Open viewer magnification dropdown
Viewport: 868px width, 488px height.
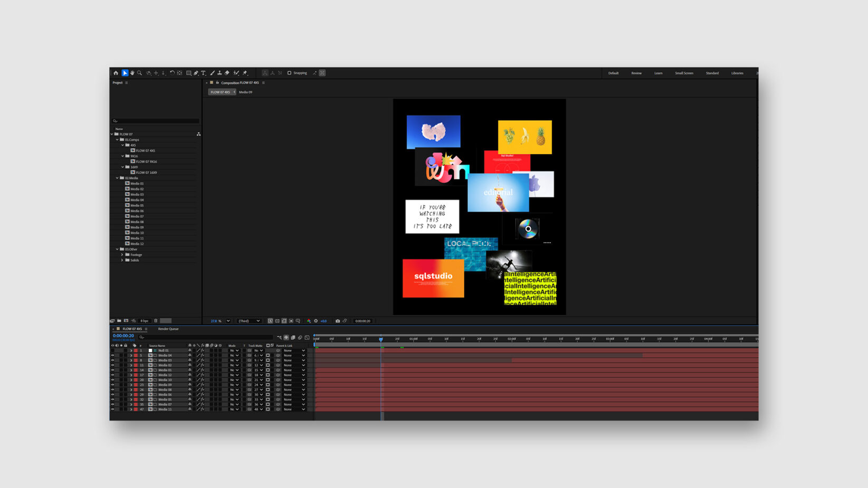pyautogui.click(x=228, y=321)
